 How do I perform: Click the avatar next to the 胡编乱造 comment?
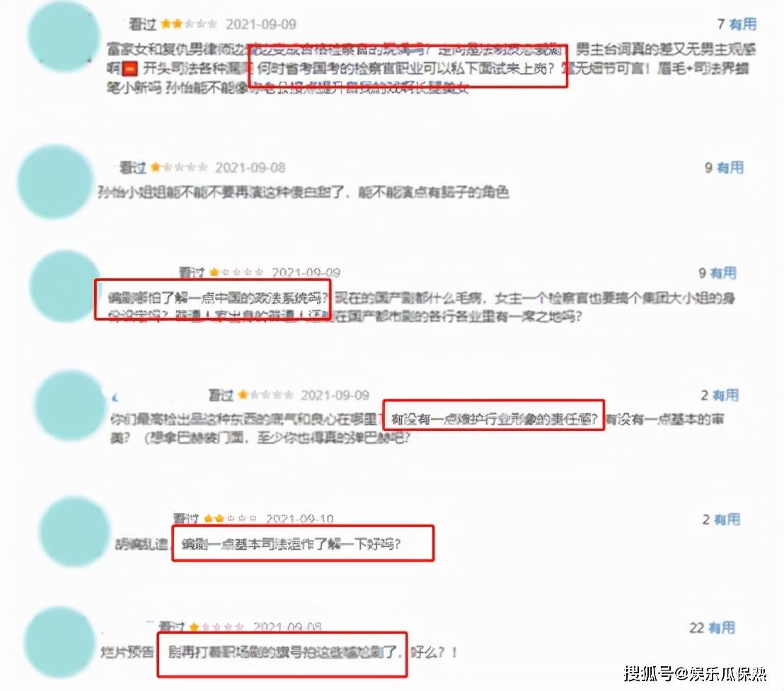[x=74, y=532]
